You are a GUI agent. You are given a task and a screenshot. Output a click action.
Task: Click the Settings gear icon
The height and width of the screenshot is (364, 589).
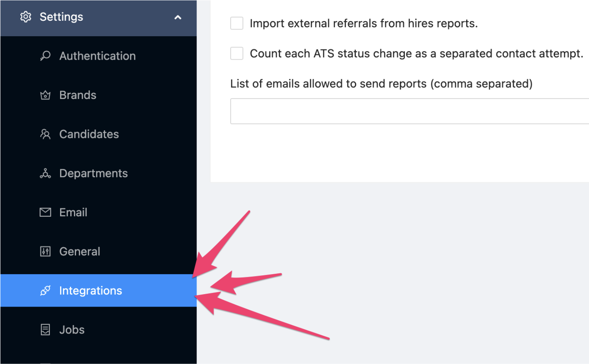(25, 17)
